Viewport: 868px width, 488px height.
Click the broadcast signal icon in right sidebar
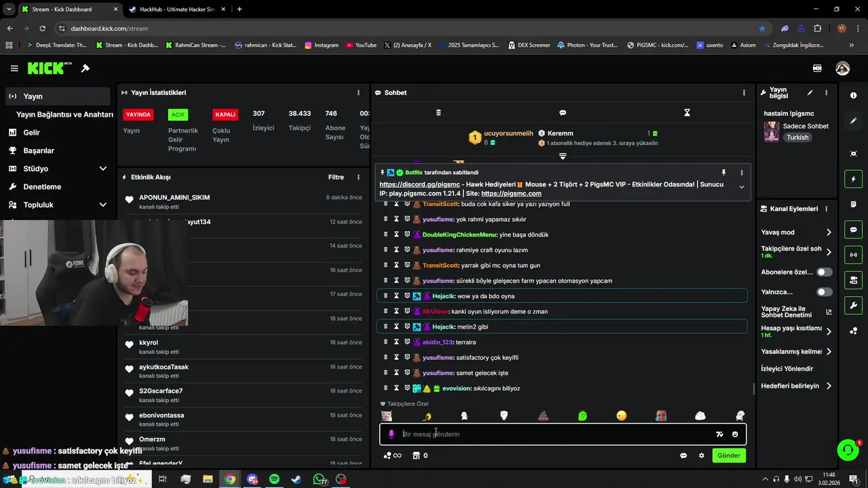click(x=853, y=255)
